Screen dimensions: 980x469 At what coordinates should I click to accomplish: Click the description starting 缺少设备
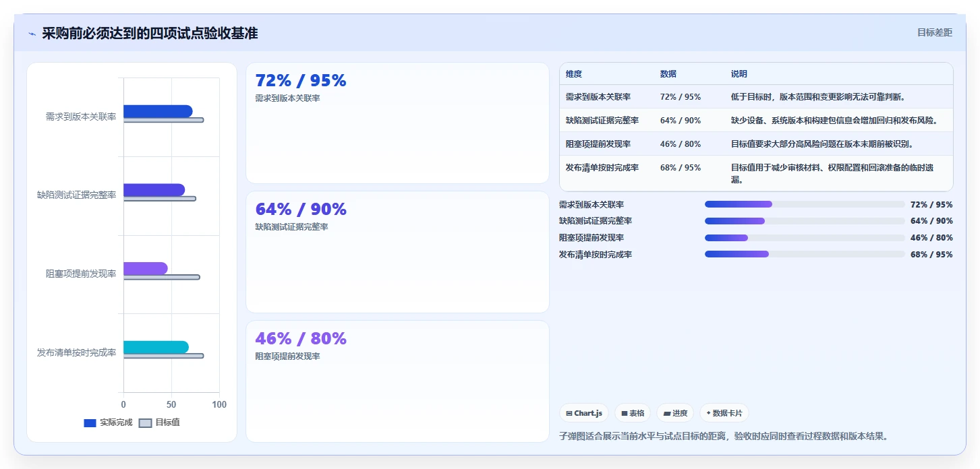tap(834, 121)
